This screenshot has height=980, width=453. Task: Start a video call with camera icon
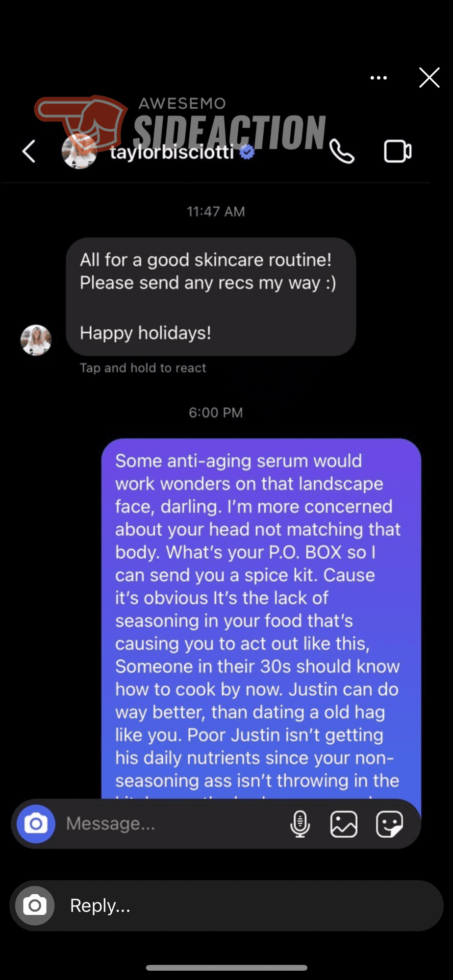click(398, 151)
